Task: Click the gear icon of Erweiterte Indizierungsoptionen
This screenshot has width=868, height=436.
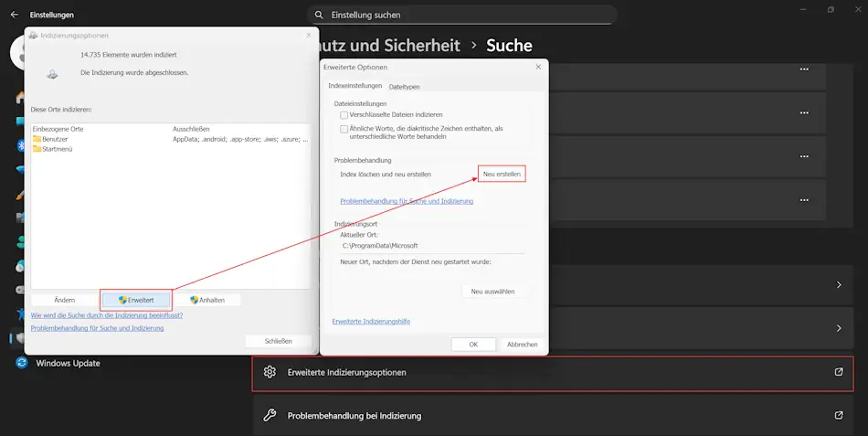Action: tap(270, 372)
